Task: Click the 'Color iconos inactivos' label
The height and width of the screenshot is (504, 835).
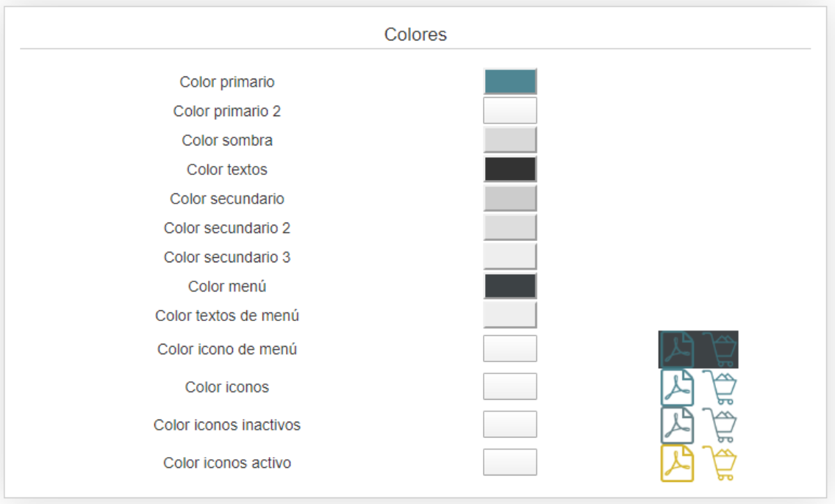Action: [x=227, y=425]
